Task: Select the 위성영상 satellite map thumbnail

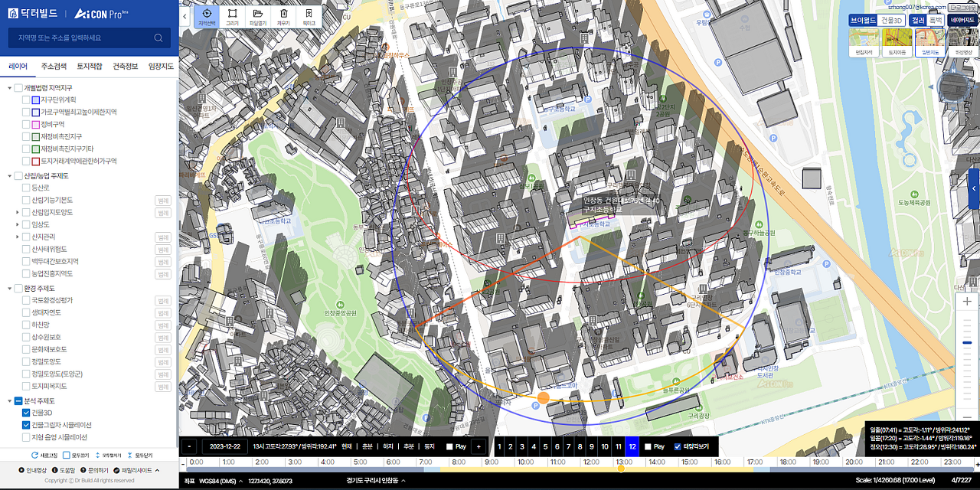Action: [x=962, y=43]
